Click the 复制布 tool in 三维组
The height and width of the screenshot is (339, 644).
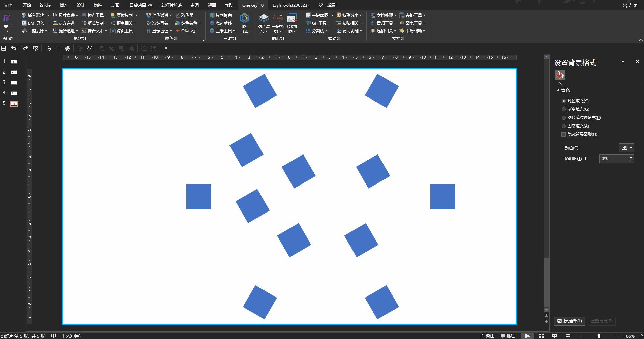point(220,15)
